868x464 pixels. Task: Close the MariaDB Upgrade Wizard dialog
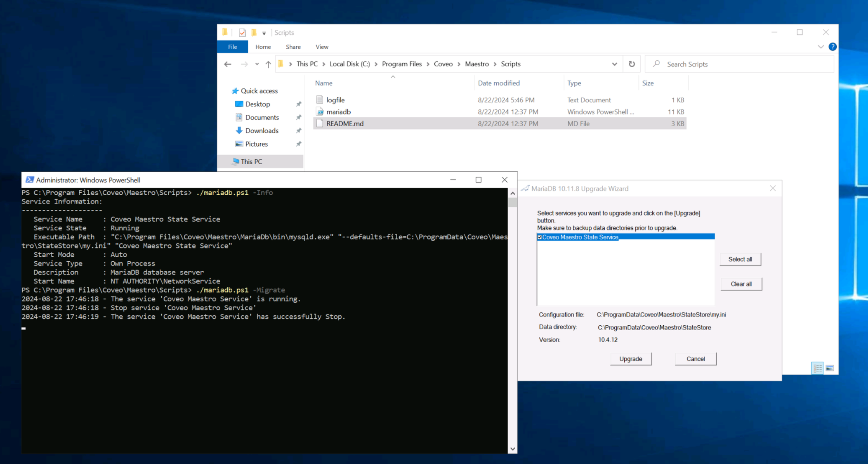[772, 188]
